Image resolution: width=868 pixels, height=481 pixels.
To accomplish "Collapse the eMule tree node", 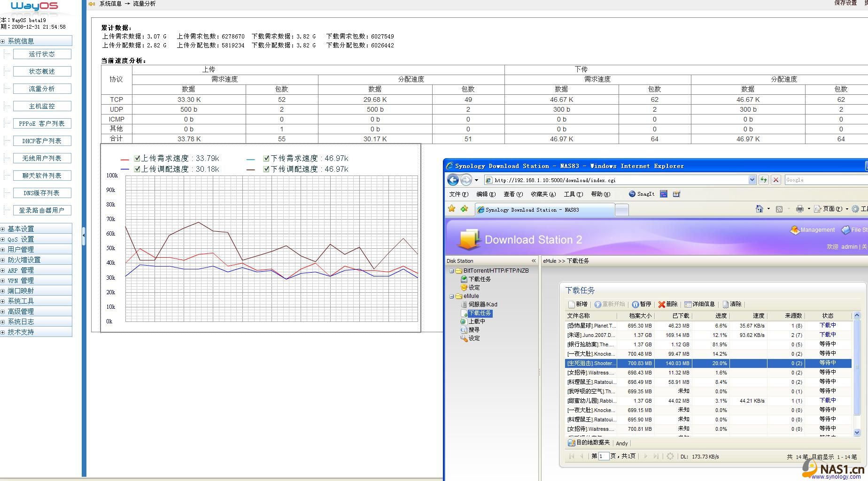I will tap(451, 296).
